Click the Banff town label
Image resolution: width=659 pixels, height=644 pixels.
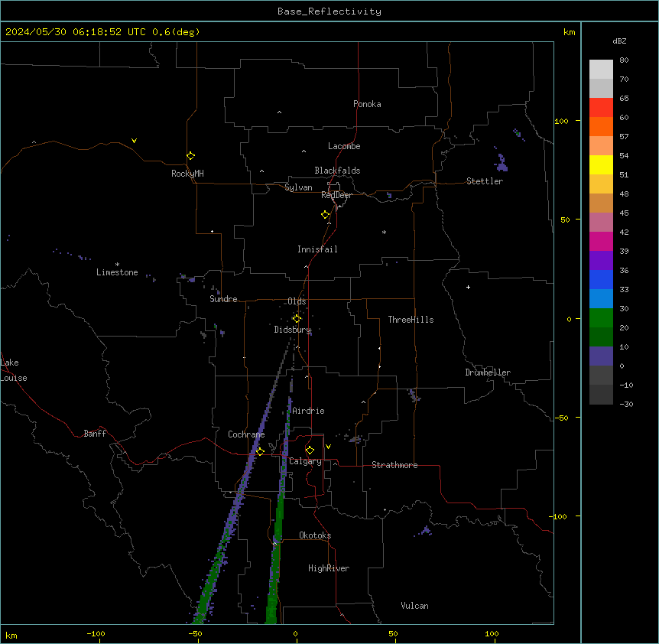click(95, 434)
